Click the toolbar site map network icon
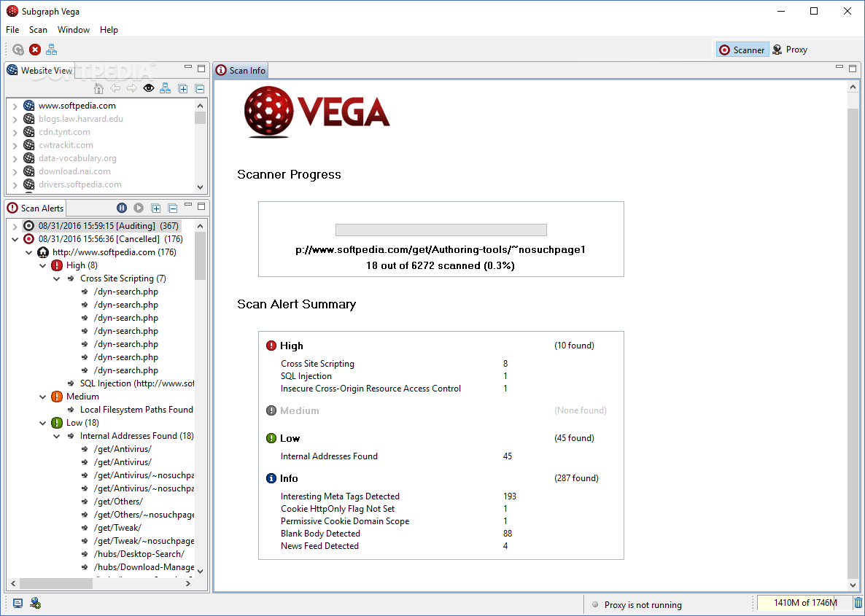The width and height of the screenshot is (865, 616). click(51, 50)
